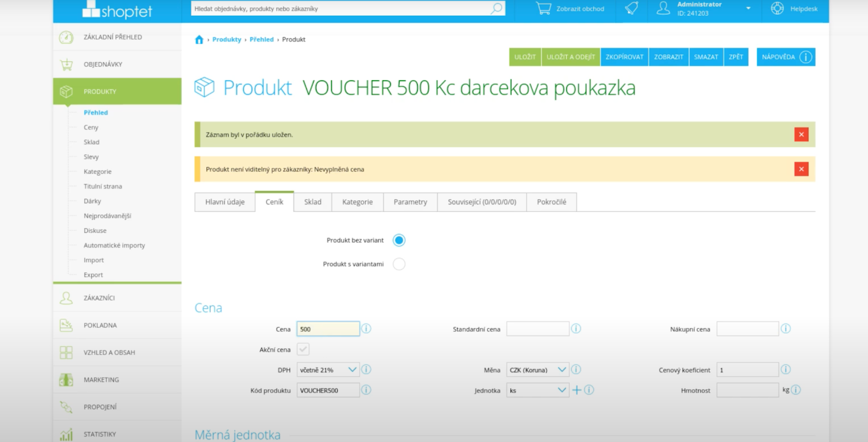Show info for the Jednotka dropdown
Viewport: 868px width, 442px height.
589,390
